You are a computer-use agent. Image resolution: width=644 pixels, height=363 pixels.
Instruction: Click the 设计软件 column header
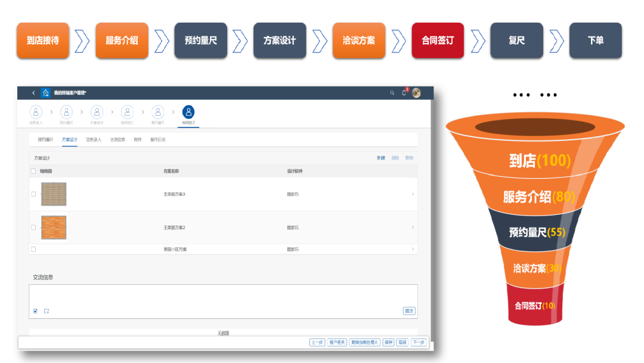pyautogui.click(x=295, y=171)
